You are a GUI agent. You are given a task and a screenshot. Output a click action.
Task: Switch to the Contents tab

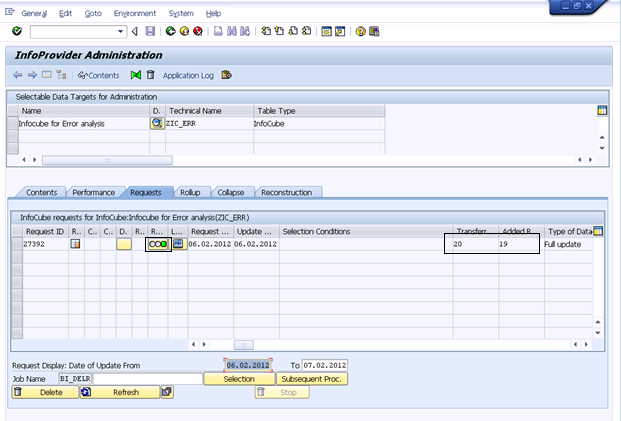41,192
